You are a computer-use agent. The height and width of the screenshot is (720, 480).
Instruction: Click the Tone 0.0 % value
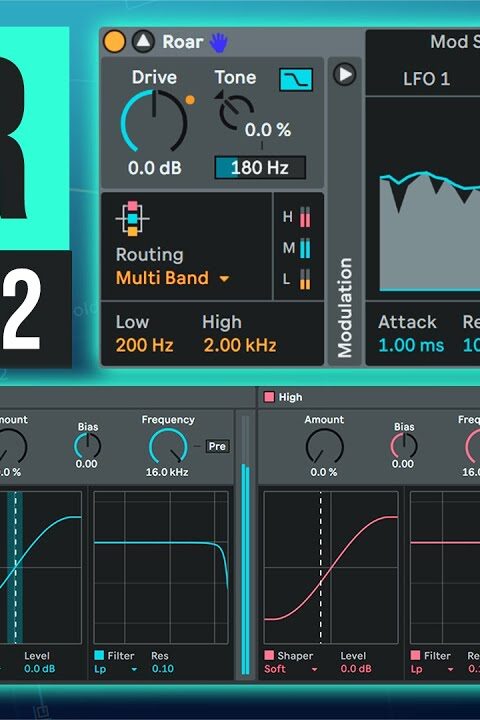(267, 130)
